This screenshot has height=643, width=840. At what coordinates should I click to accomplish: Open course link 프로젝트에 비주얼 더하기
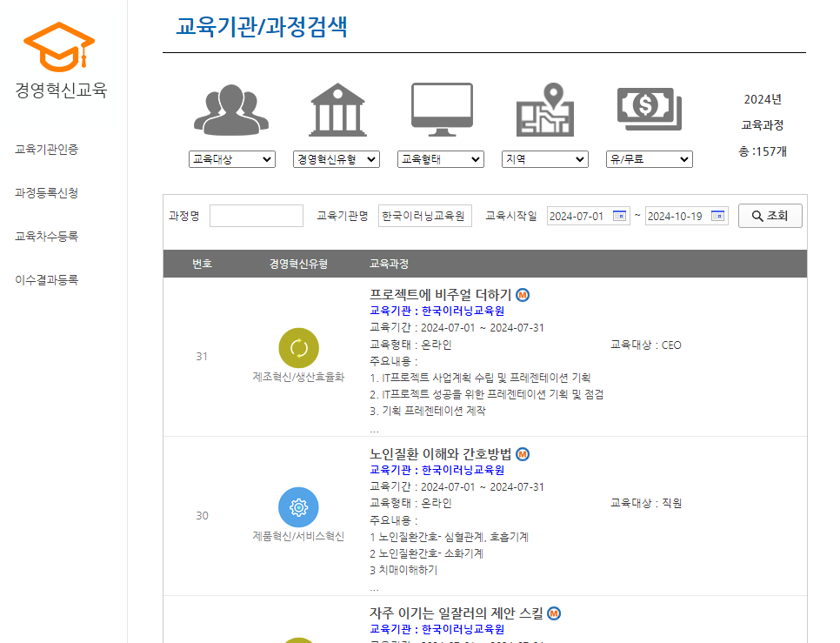441,295
